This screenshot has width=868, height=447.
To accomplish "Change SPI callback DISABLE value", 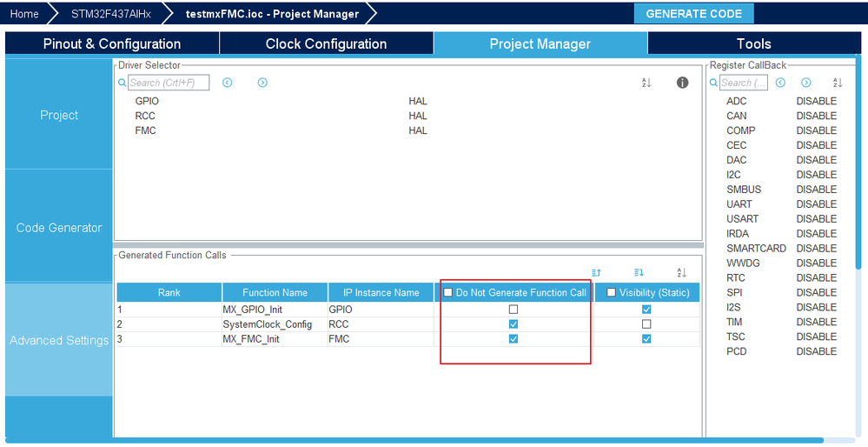I will point(817,292).
